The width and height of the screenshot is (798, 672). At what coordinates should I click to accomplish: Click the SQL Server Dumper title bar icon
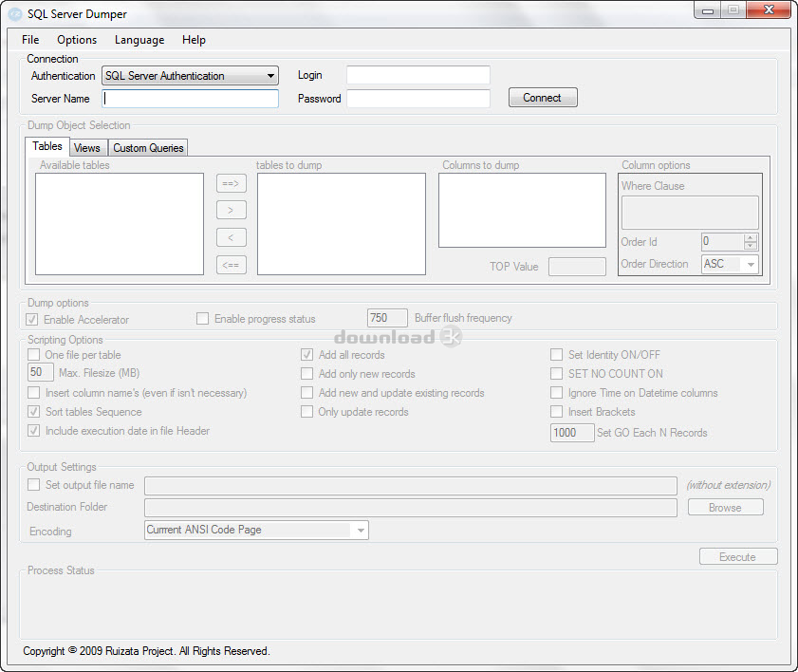[x=14, y=14]
